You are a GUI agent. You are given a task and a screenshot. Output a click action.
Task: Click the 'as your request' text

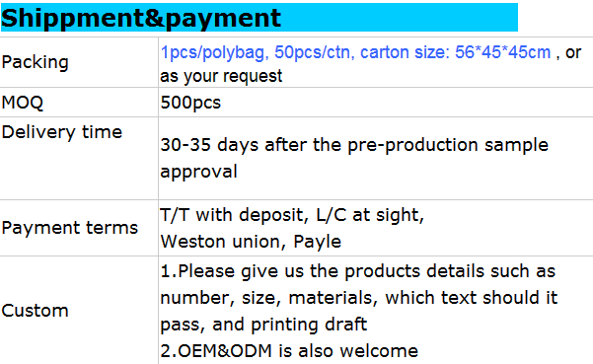[221, 76]
